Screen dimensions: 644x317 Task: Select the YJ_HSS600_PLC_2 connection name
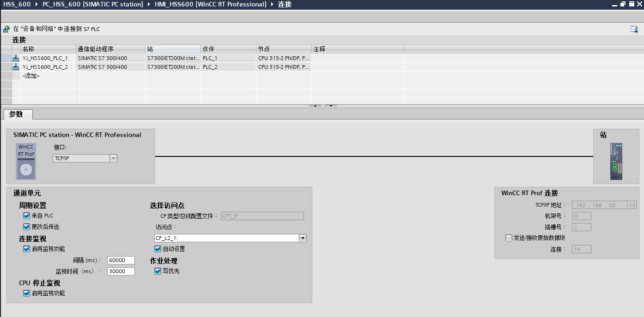(x=45, y=67)
